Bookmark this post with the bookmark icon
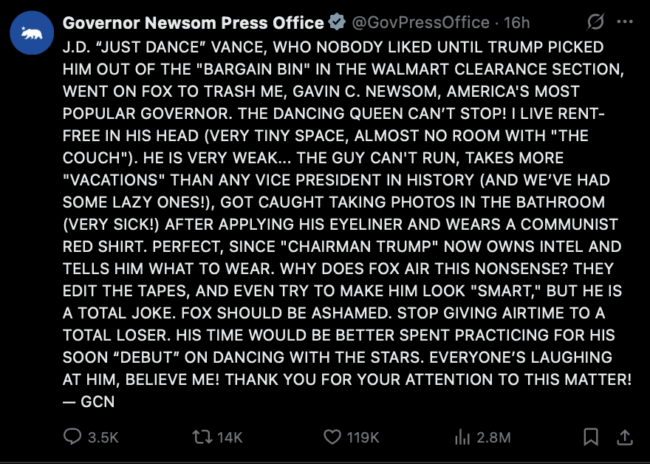Viewport: 650px width, 464px height. [591, 437]
